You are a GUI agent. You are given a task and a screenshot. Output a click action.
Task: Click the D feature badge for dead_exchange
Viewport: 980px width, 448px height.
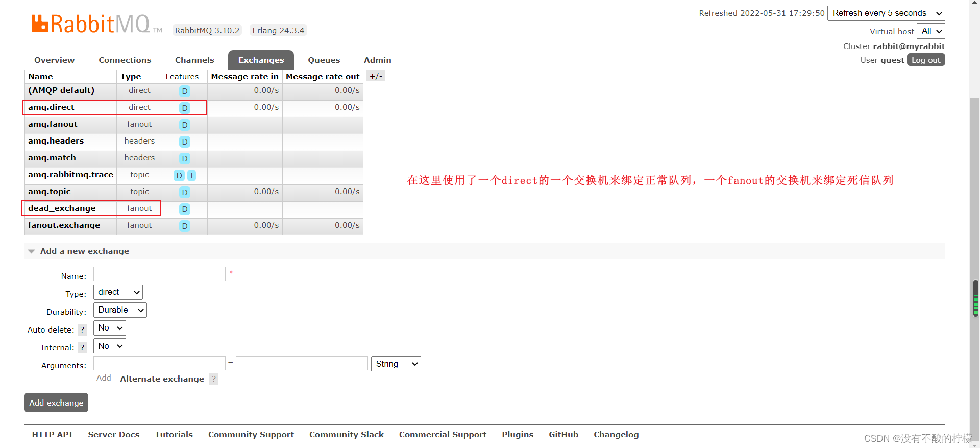tap(185, 209)
